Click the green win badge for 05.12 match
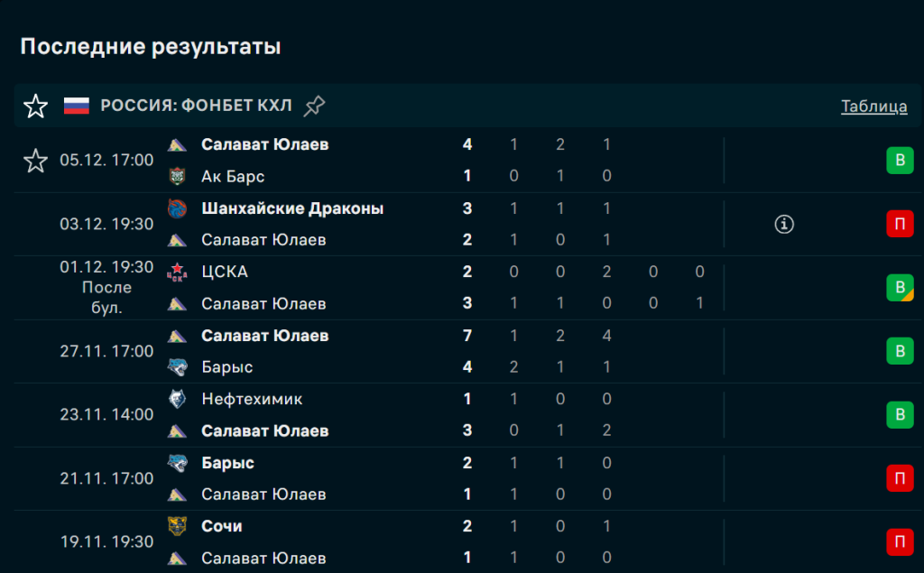This screenshot has width=924, height=573. point(899,161)
